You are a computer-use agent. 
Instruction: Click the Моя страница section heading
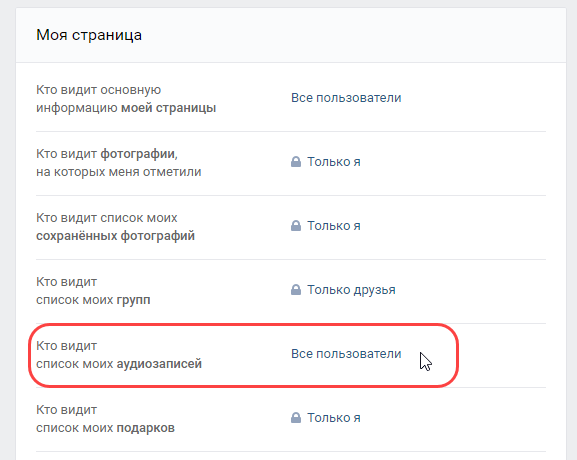tap(89, 35)
